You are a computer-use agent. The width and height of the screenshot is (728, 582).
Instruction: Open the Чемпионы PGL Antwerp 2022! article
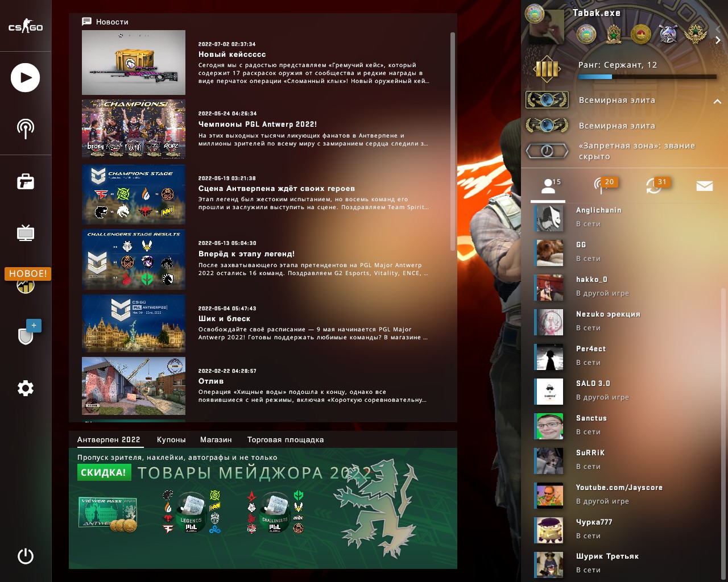pos(263,128)
